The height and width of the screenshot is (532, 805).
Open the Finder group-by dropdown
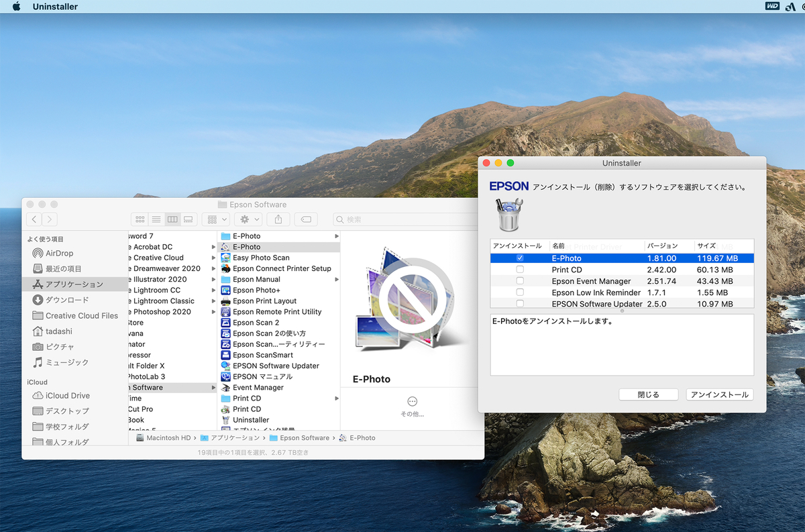[216, 219]
